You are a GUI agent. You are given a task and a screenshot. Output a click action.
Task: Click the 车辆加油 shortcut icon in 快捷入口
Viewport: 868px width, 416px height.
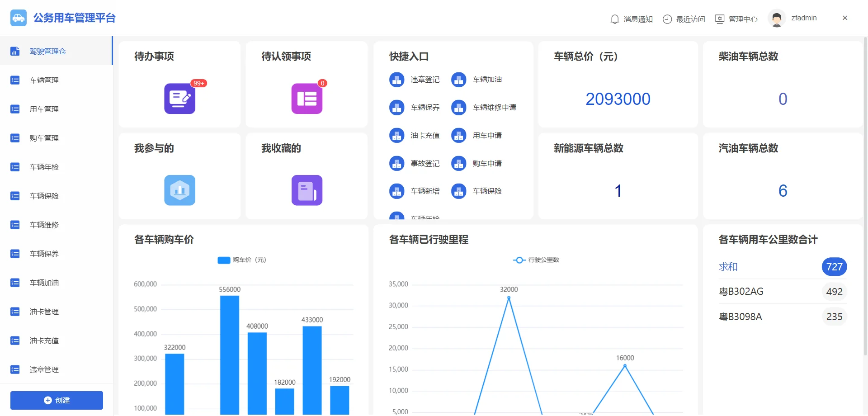click(459, 80)
